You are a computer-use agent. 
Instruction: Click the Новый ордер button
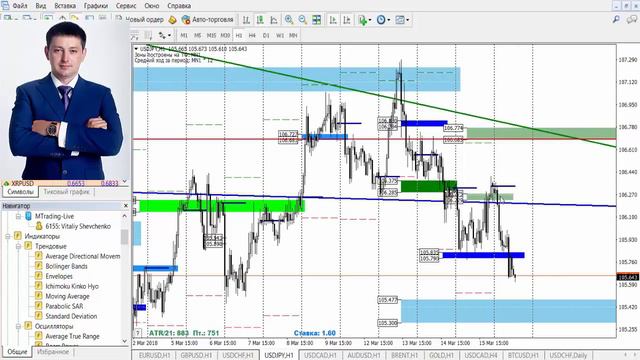click(x=140, y=20)
